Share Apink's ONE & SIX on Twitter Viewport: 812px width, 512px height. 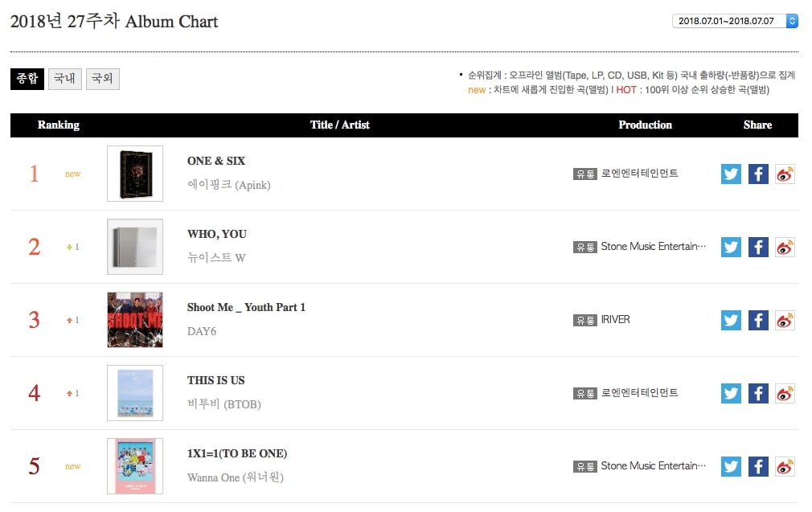coord(731,174)
